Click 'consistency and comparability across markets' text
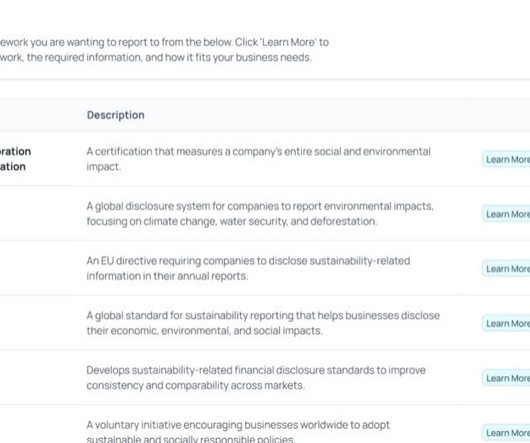Viewport: 530px width, 443px height. point(196,386)
